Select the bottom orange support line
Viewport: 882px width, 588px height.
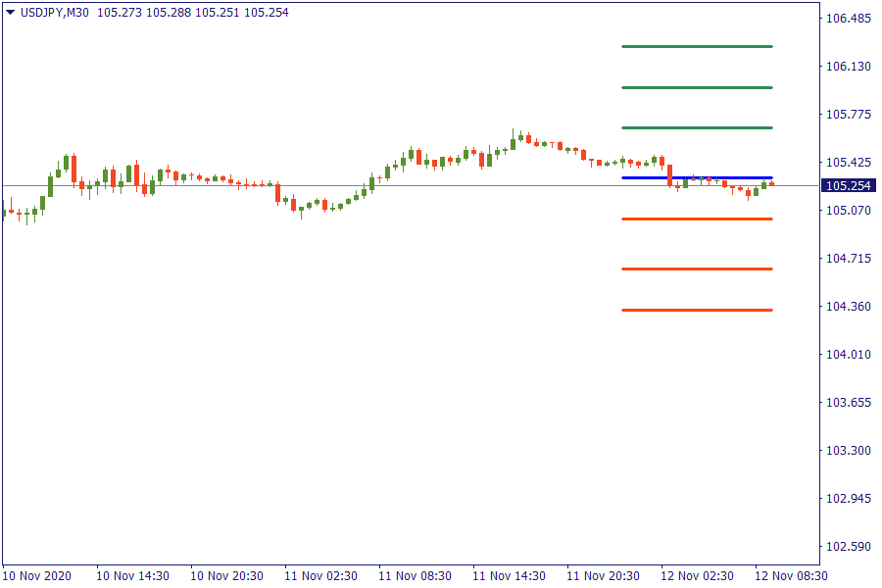point(697,310)
